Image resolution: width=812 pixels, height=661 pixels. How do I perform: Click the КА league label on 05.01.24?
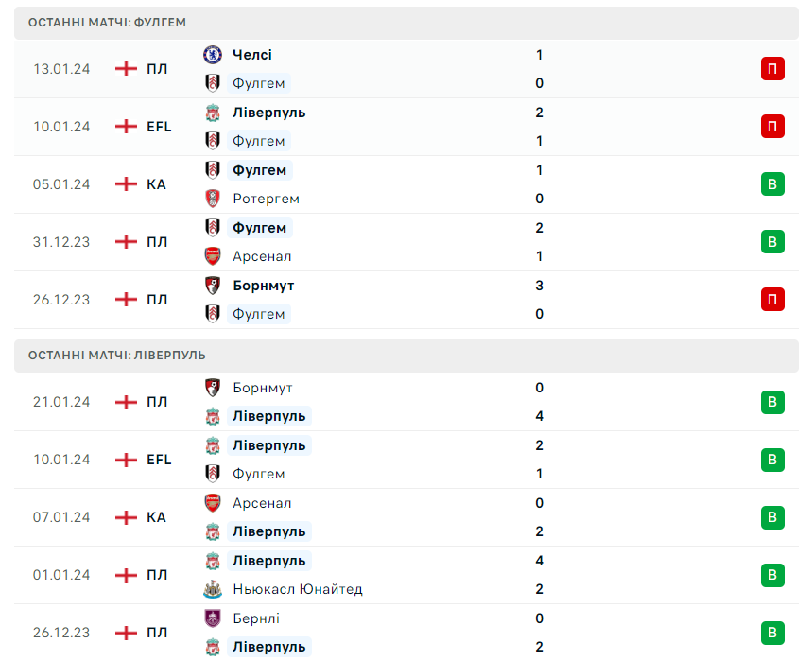pos(156,184)
